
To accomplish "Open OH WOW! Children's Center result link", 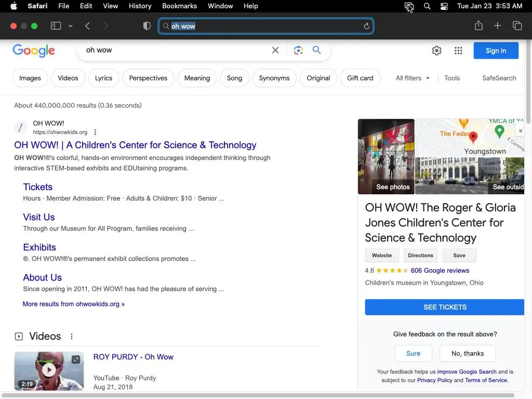I will (135, 145).
